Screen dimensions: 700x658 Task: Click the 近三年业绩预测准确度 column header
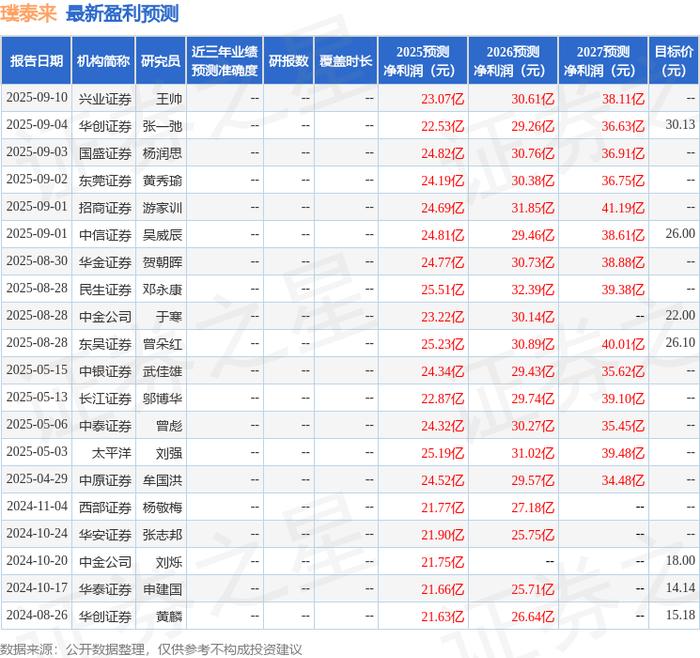[x=225, y=61]
